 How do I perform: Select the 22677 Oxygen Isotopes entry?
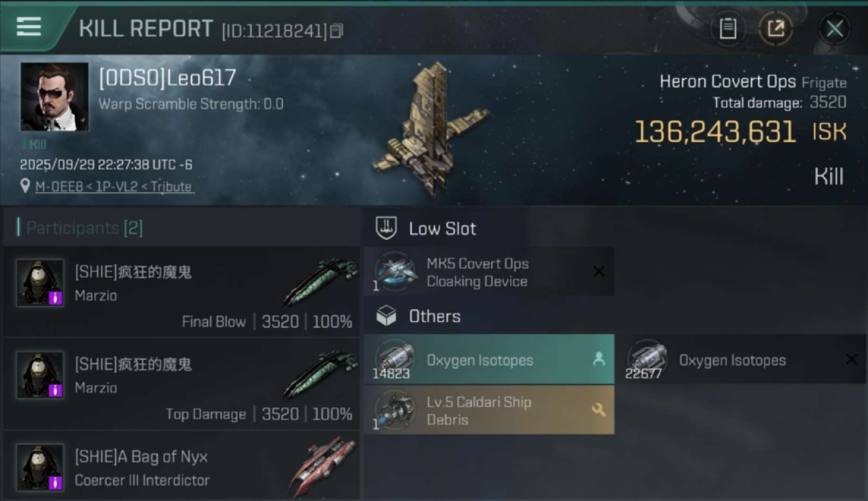point(741,359)
